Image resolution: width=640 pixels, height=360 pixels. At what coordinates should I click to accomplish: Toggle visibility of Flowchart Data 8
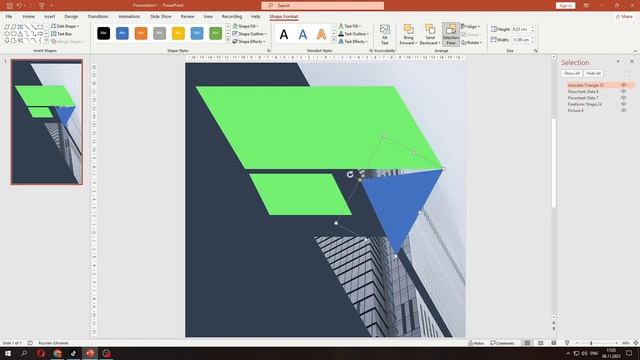(623, 92)
